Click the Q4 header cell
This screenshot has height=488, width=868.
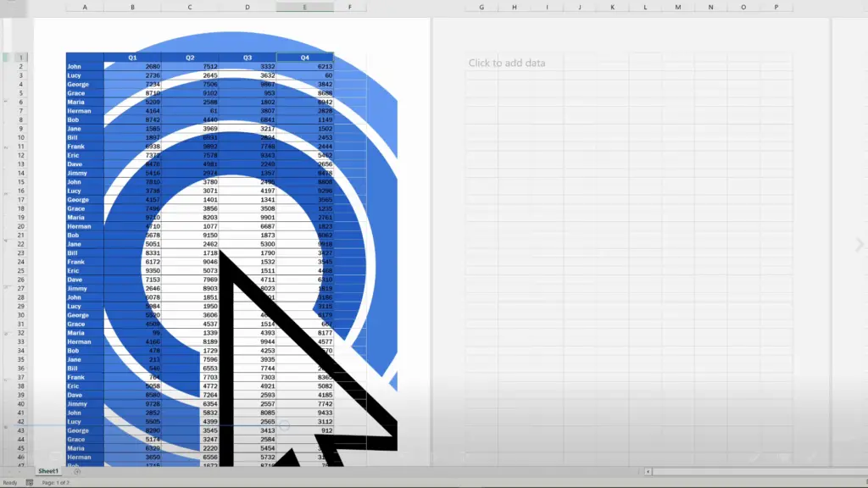point(305,58)
